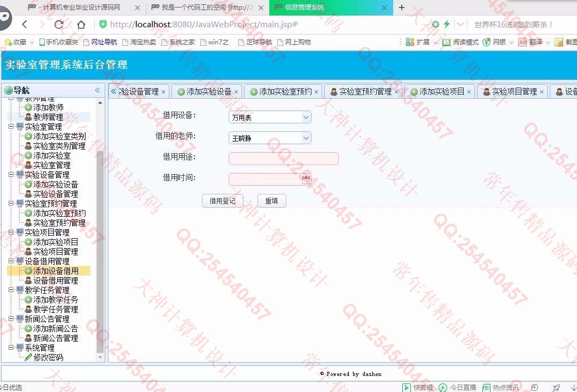Close the 添加实验室预约 tab
Viewport: 577px width, 392px height.
point(316,92)
